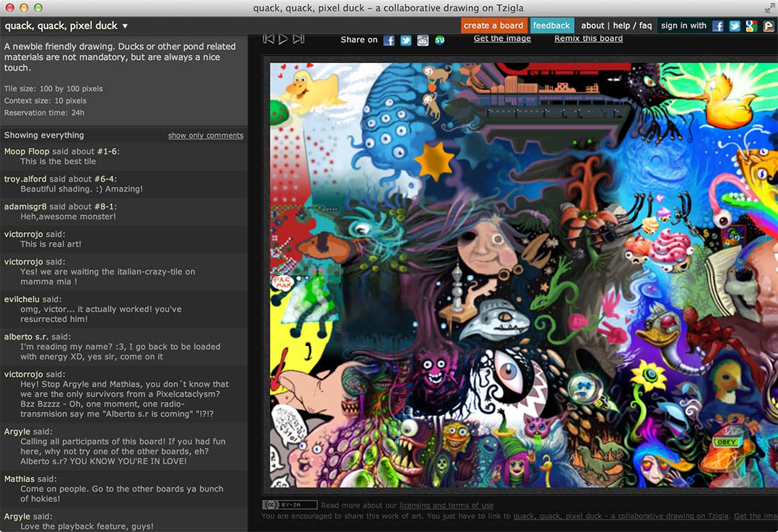Click the Get the image link
The image size is (778, 532).
coord(502,38)
